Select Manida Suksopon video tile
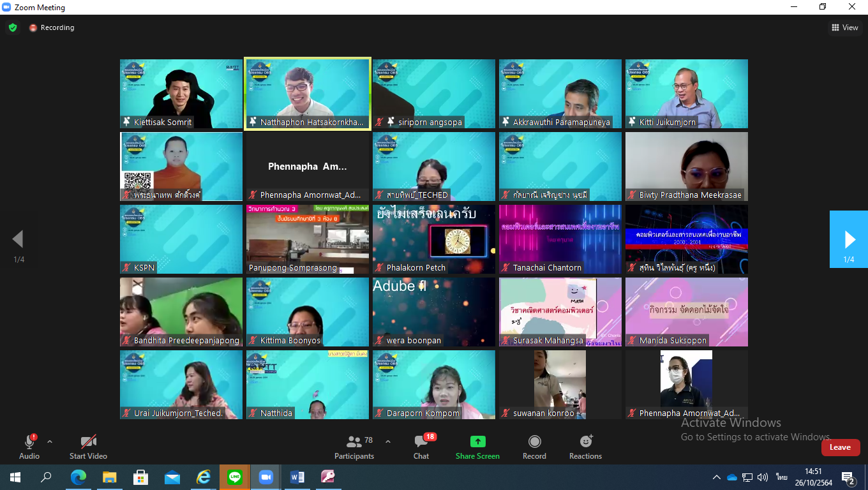The width and height of the screenshot is (868, 490). (687, 312)
